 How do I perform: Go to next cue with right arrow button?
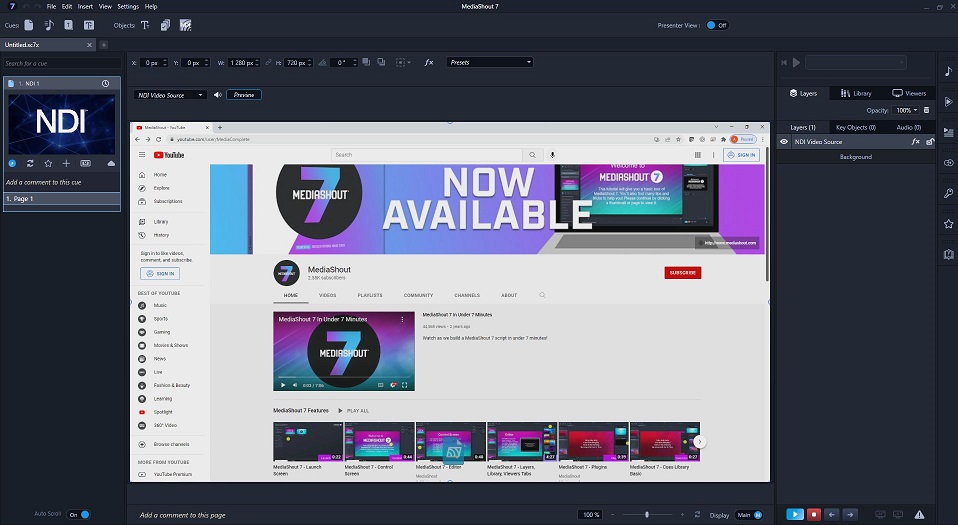[x=850, y=515]
